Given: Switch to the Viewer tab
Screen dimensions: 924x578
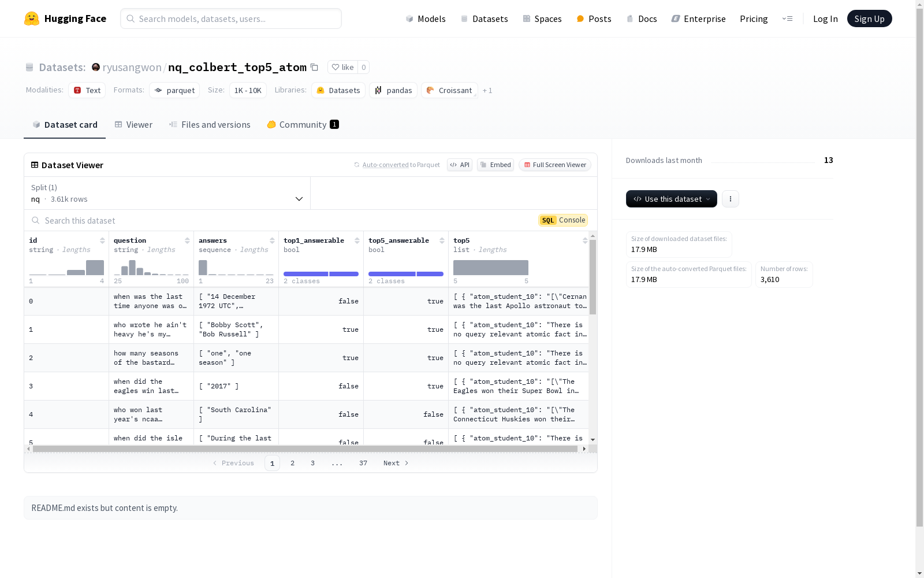Looking at the screenshot, I should (x=133, y=125).
